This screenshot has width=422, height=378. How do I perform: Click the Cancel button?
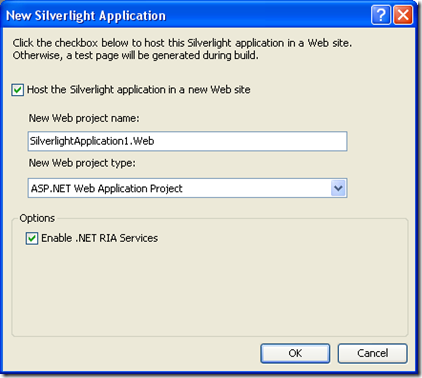click(x=373, y=353)
